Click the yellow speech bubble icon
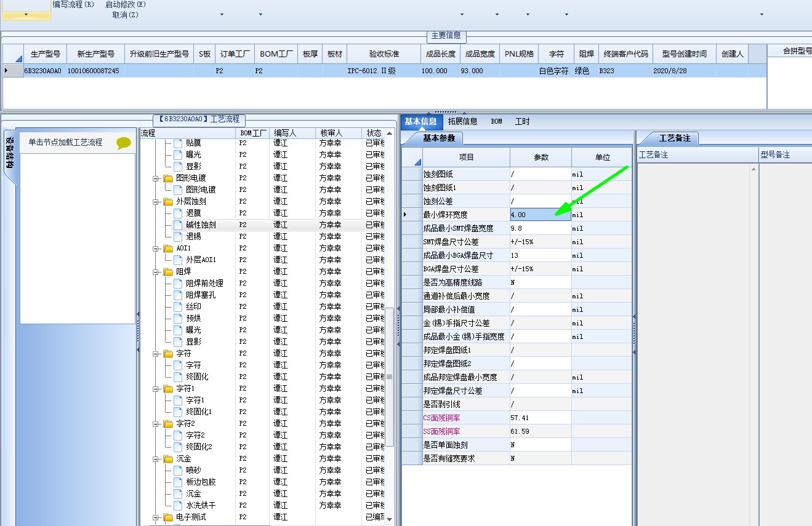This screenshot has width=812, height=526. coord(124,143)
